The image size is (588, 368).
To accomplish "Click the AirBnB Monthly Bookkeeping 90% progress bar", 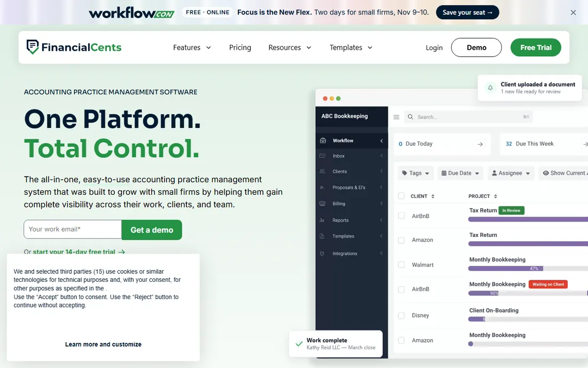I will click(x=528, y=293).
